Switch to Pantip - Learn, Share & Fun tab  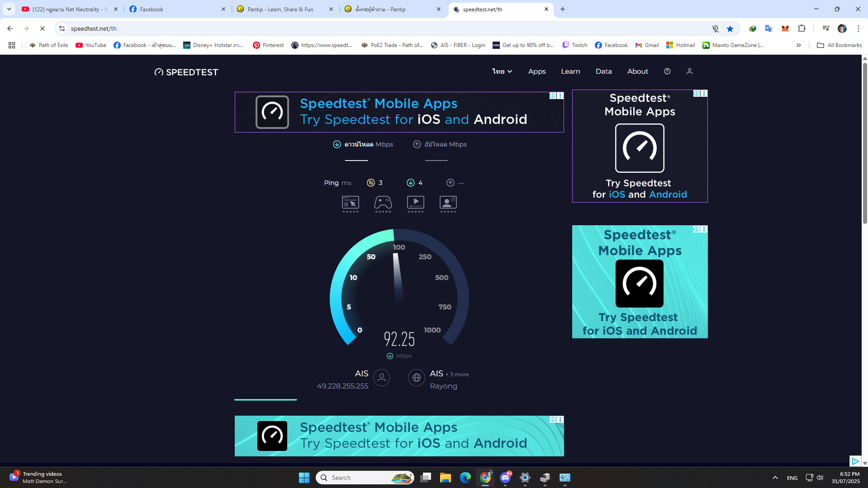pos(285,9)
